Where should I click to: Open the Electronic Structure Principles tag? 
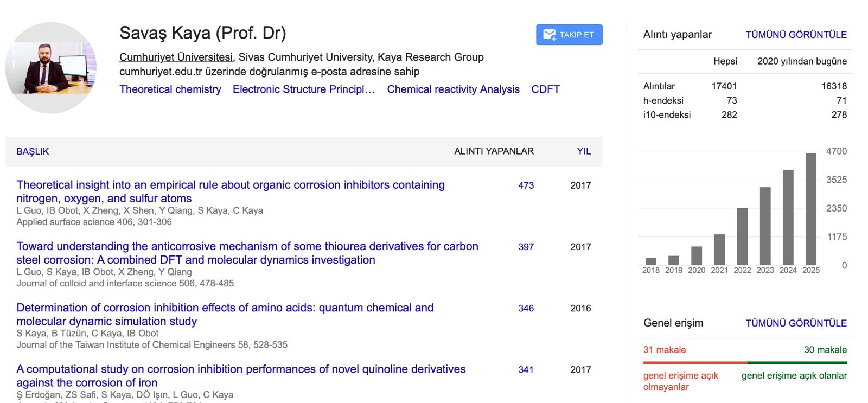[303, 89]
